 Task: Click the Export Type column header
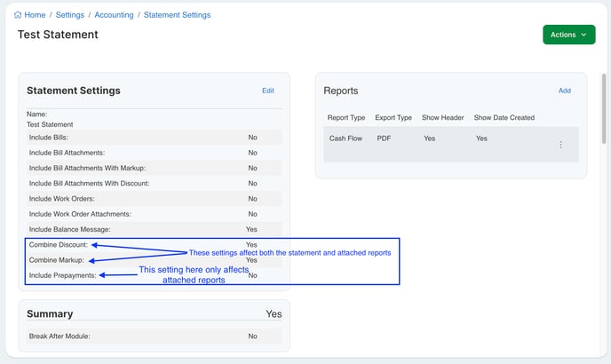[x=393, y=118]
